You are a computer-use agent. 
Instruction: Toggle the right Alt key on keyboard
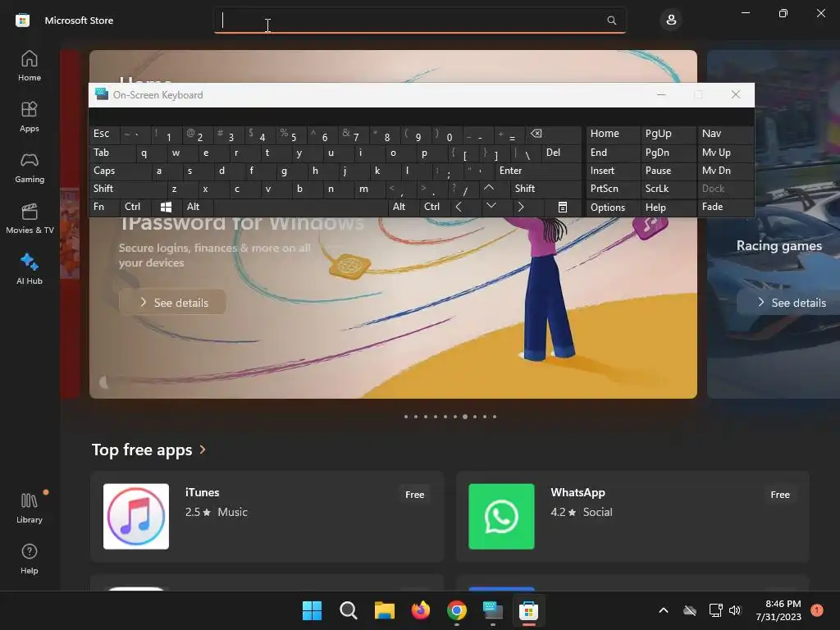(x=403, y=207)
